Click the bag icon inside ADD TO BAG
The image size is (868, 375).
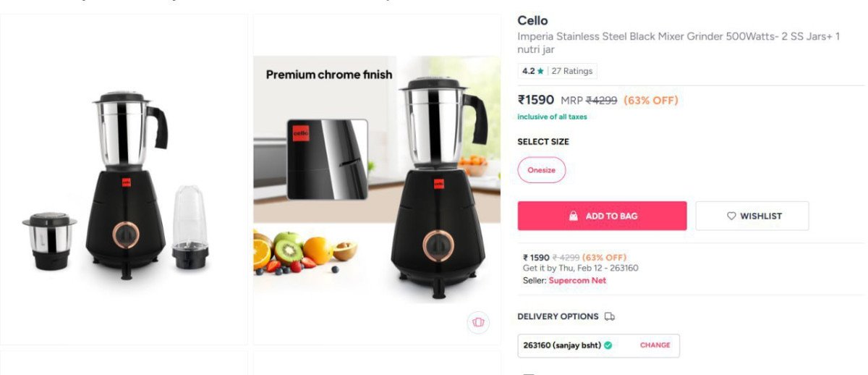573,216
